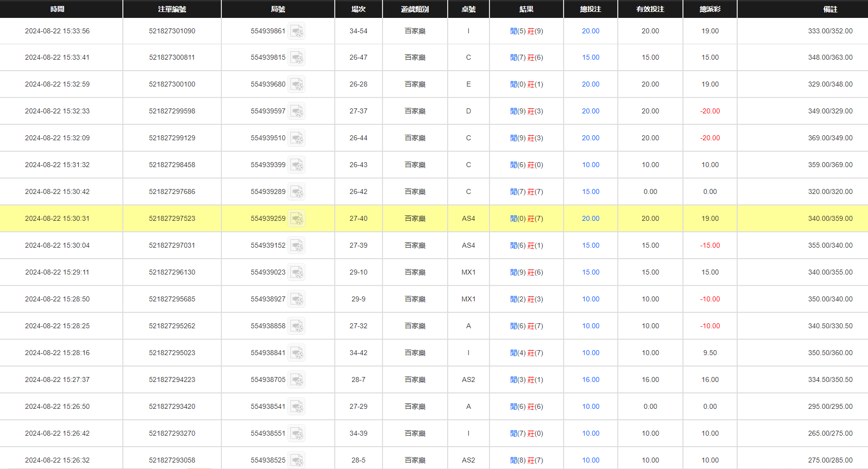Click replay icon in highlighted row 554939259

(297, 219)
